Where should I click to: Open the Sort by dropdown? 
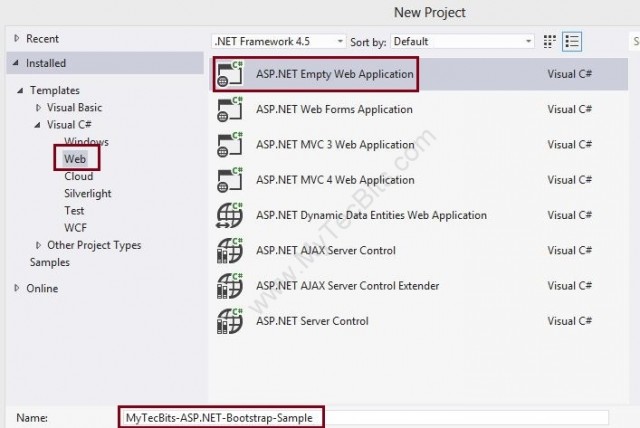tap(462, 42)
